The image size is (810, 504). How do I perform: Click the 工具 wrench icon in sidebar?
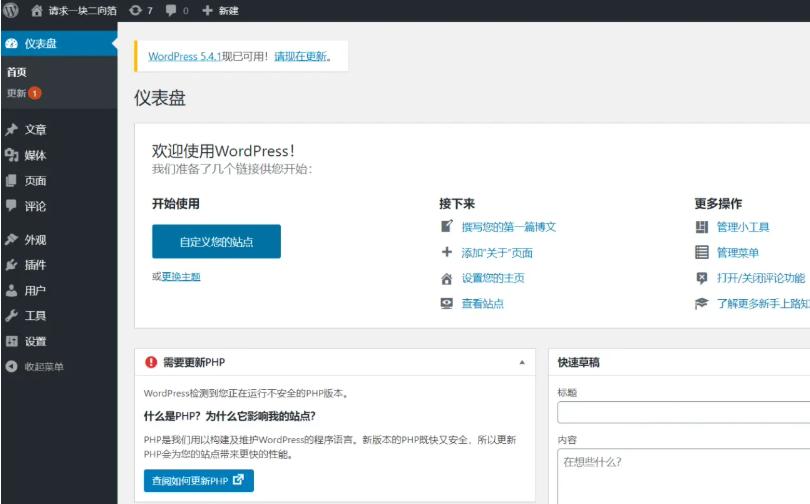click(x=11, y=316)
